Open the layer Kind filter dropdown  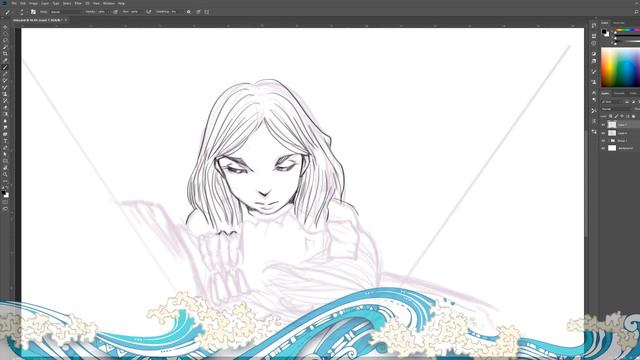click(612, 102)
